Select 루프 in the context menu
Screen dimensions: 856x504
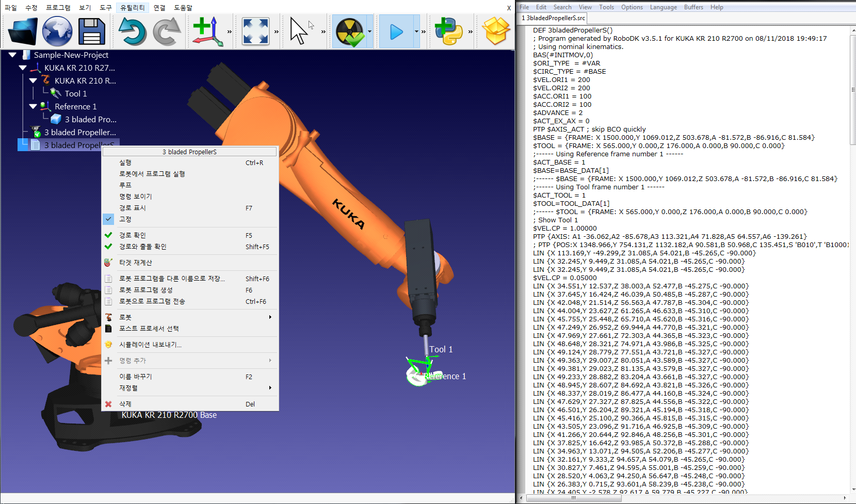pos(190,185)
